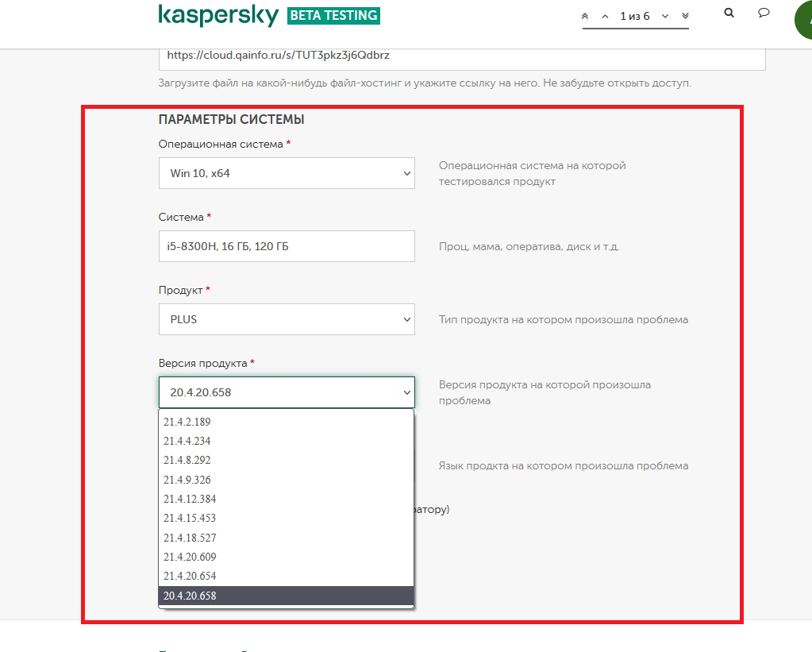Click the 'Операционная система' field label
The image size is (812, 652).
[x=221, y=144]
